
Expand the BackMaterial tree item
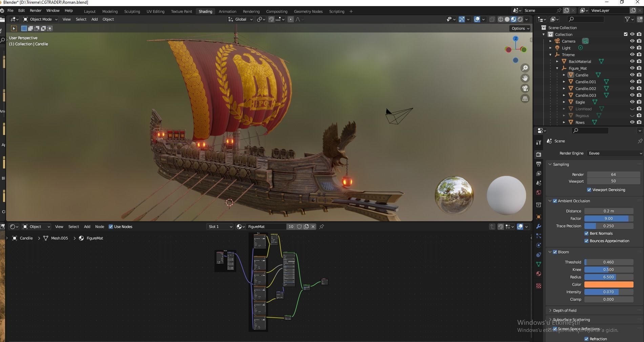(557, 62)
